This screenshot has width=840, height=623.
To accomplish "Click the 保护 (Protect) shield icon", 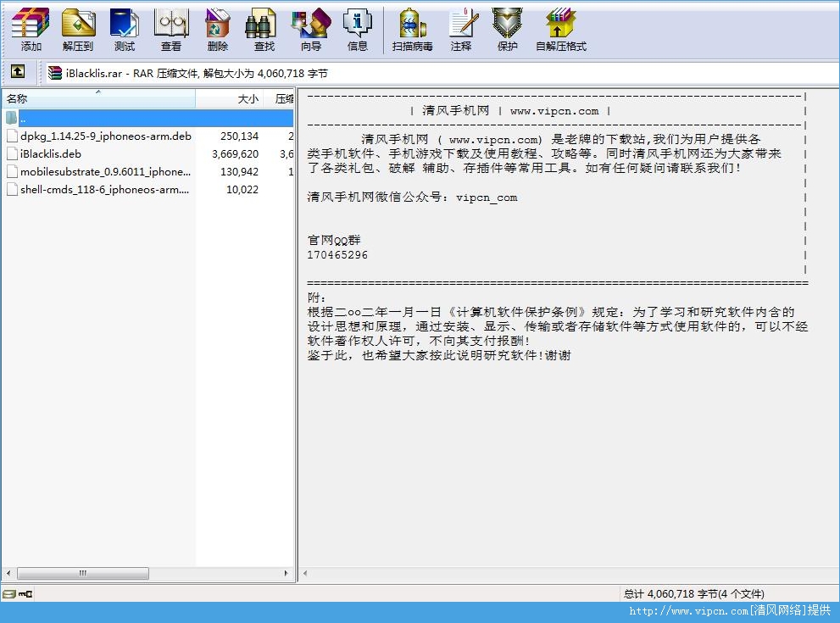I will [507, 29].
